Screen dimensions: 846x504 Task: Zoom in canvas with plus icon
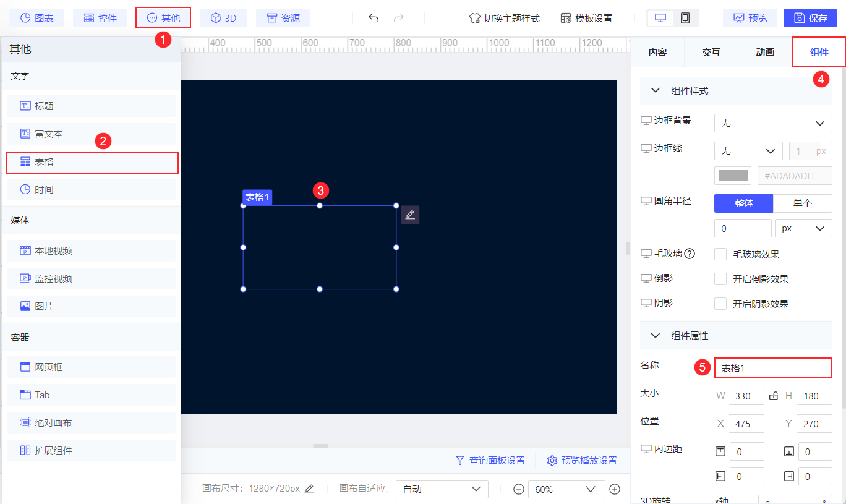(x=615, y=489)
